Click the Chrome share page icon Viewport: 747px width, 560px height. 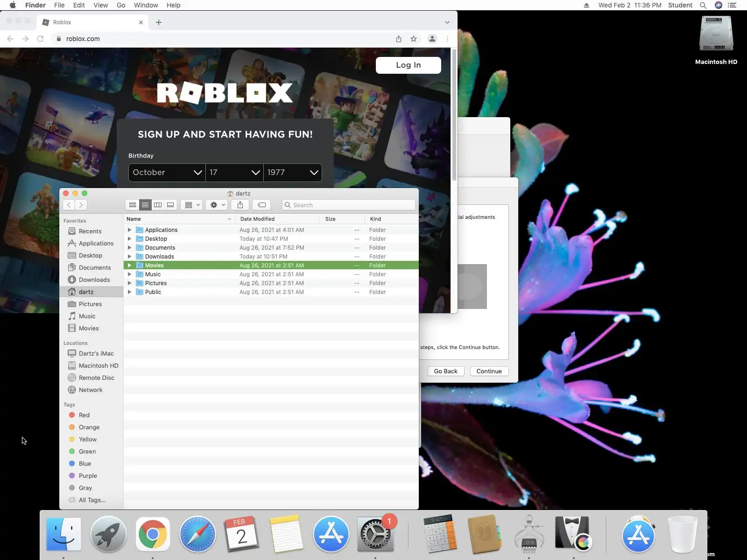399,39
